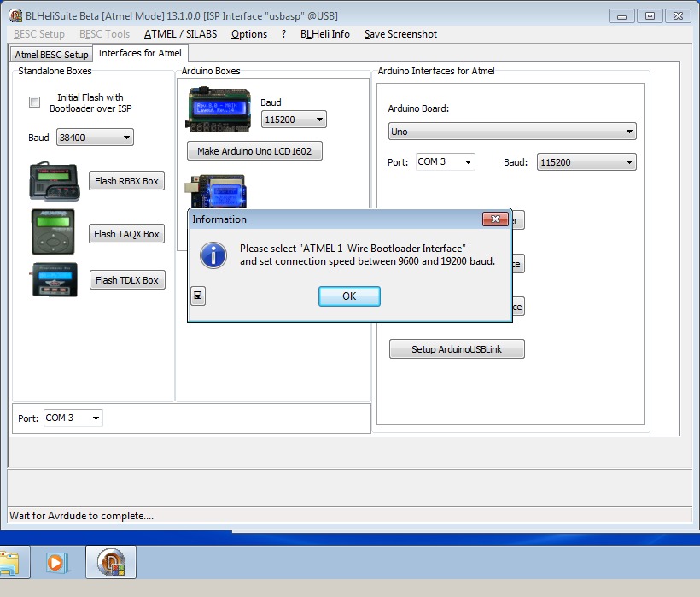Viewport: 700px width, 597px height.
Task: Open the Arduino Interfaces Baud 115200 dropdown
Action: click(x=586, y=162)
